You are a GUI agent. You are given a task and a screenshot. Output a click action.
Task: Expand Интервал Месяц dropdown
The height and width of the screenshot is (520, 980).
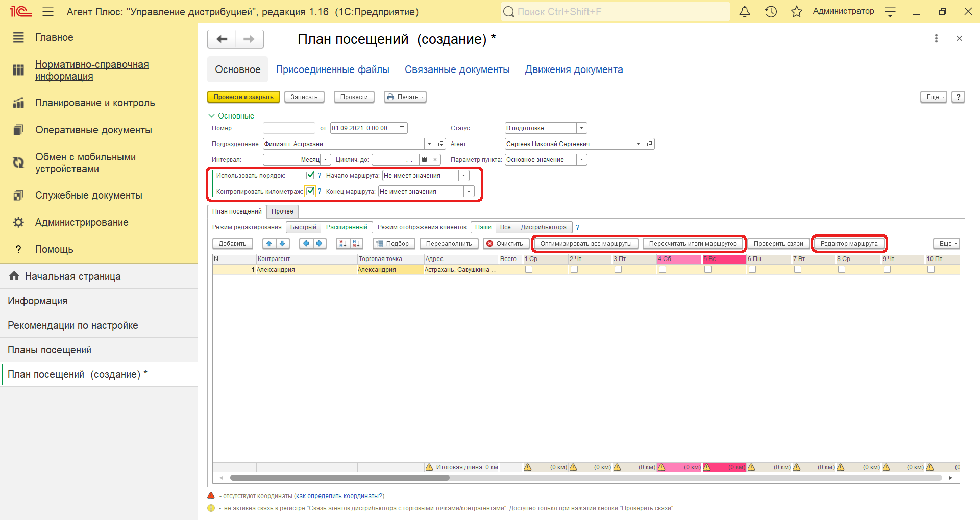point(326,160)
